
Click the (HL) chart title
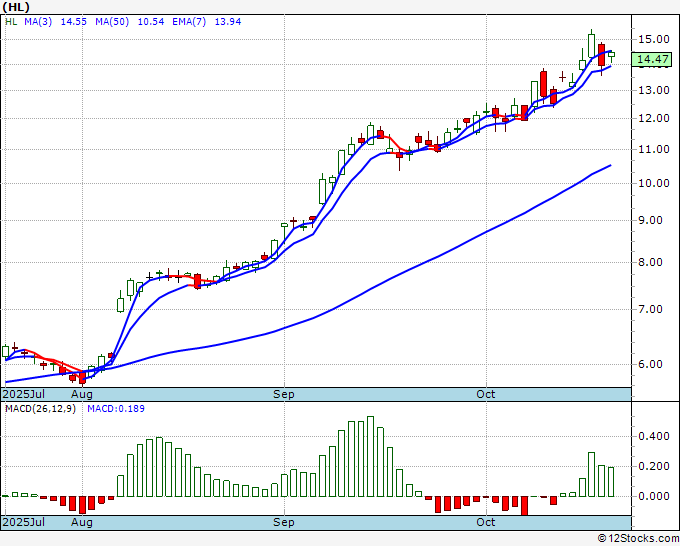pyautogui.click(x=16, y=7)
